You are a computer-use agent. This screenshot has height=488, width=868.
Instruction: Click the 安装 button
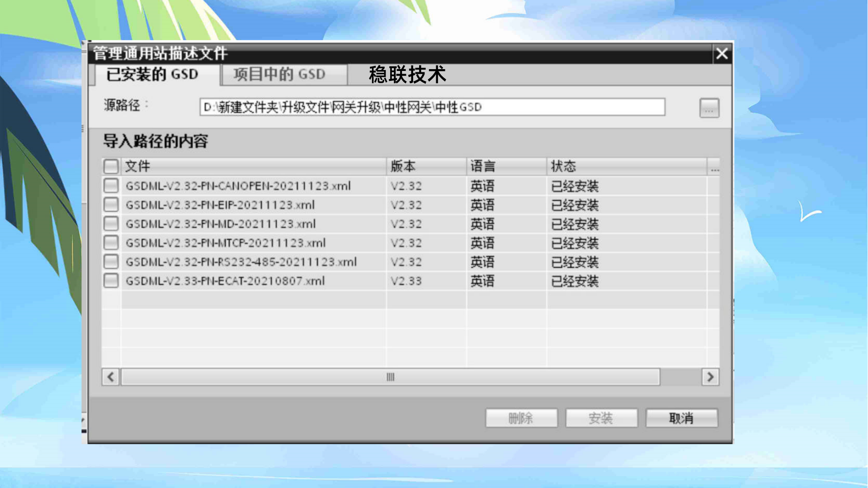tap(601, 418)
